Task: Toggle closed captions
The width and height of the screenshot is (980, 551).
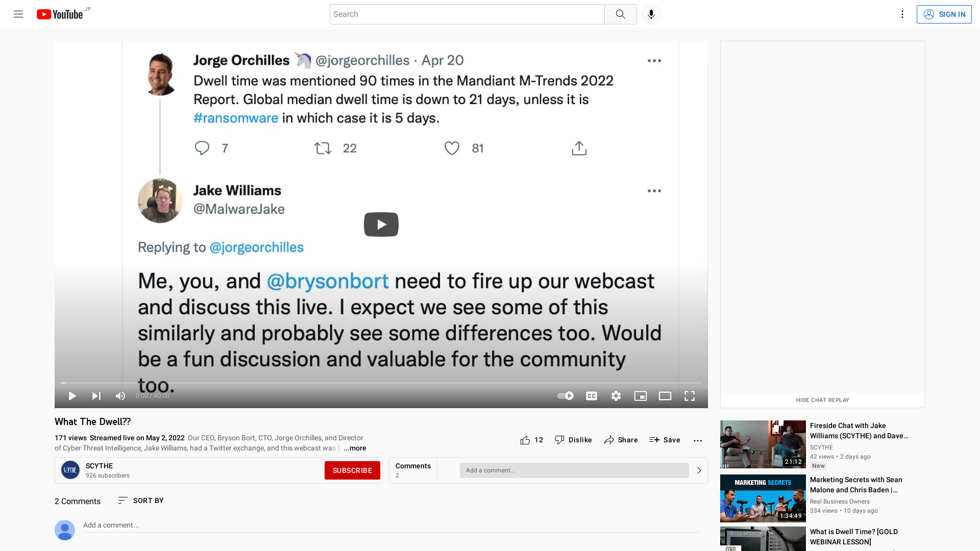Action: tap(592, 396)
